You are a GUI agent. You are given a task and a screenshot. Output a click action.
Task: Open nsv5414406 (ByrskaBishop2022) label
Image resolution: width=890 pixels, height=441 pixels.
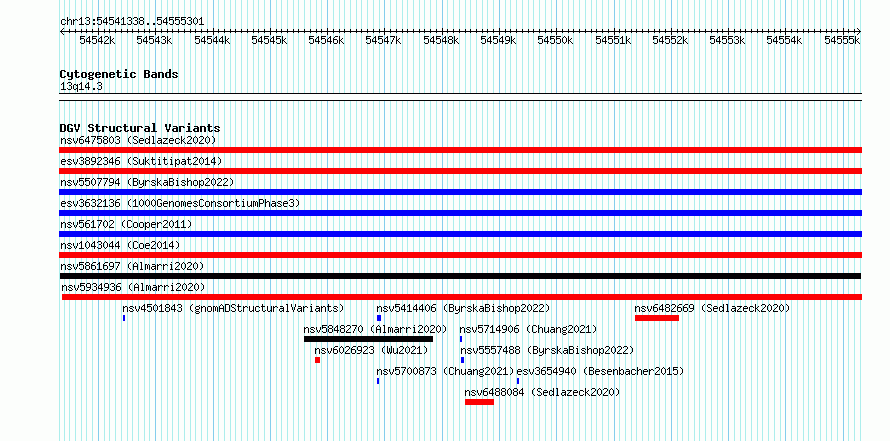pos(463,308)
